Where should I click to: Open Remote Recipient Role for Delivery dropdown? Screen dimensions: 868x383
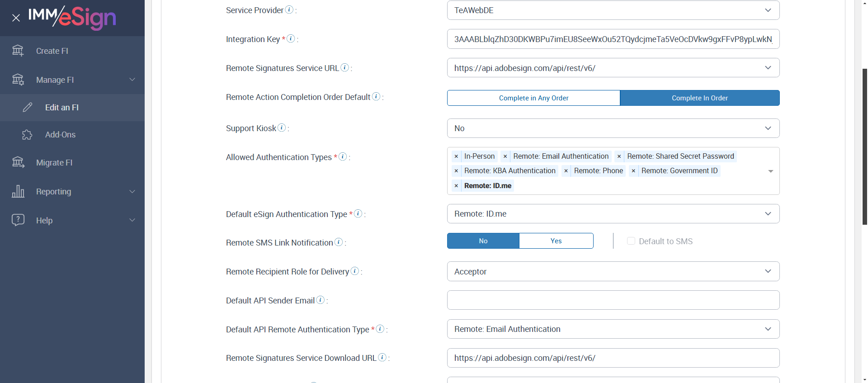coord(613,271)
